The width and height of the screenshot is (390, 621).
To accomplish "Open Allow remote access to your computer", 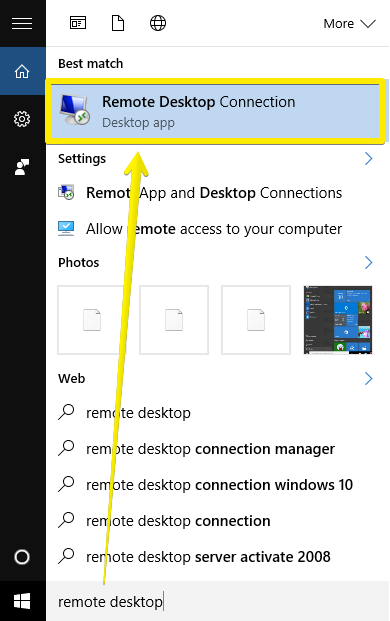I will [x=214, y=229].
